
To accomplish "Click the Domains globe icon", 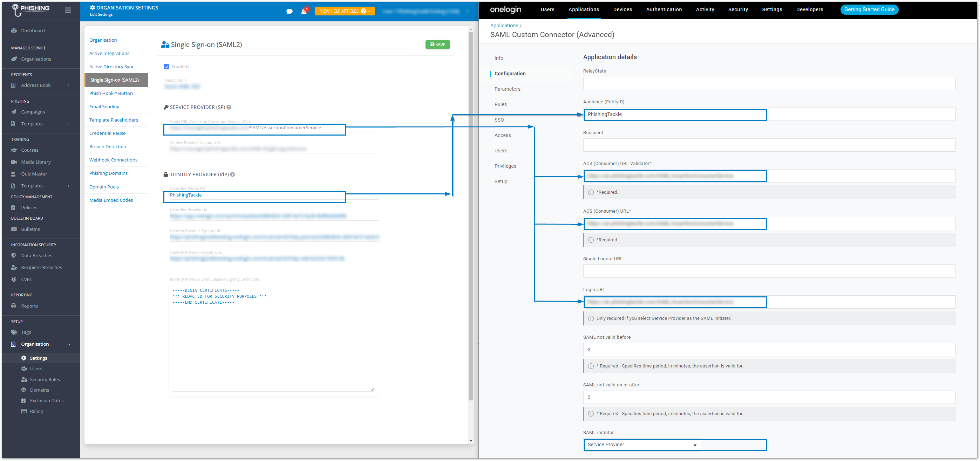I will point(23,390).
